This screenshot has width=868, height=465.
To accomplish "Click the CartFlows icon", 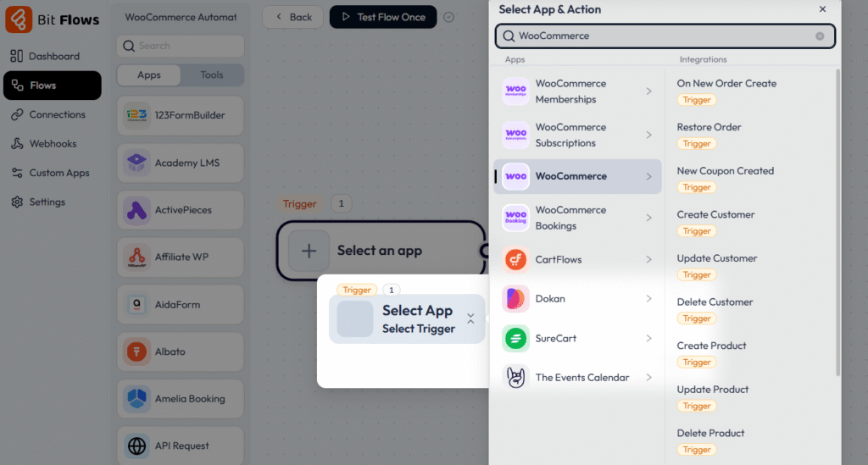I will [515, 259].
